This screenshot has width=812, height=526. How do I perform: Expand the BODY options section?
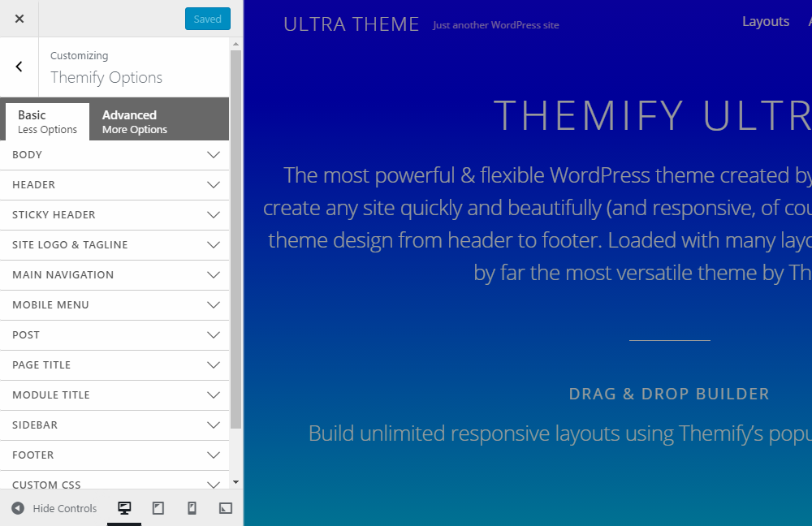pos(114,154)
